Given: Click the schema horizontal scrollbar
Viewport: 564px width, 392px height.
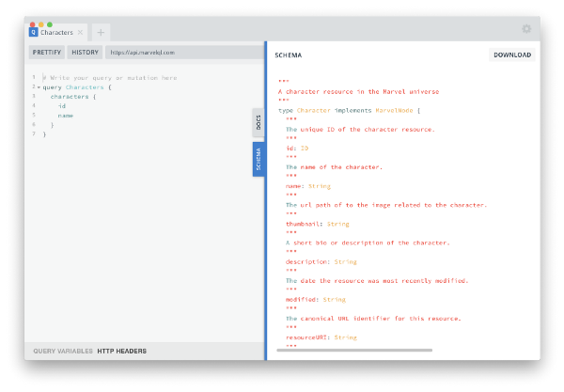Looking at the screenshot, I should coord(354,350).
